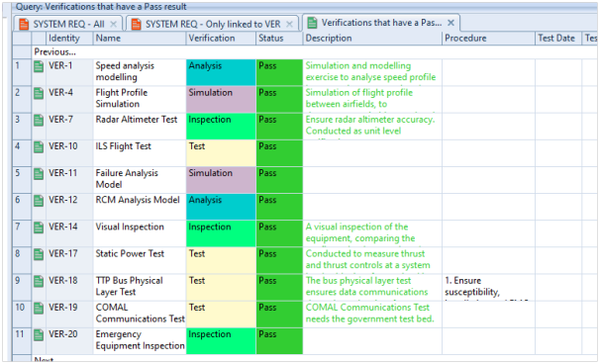The image size is (600, 364).
Task: Select 'Emergency Equipment Inspection' name cell
Action: click(x=140, y=340)
